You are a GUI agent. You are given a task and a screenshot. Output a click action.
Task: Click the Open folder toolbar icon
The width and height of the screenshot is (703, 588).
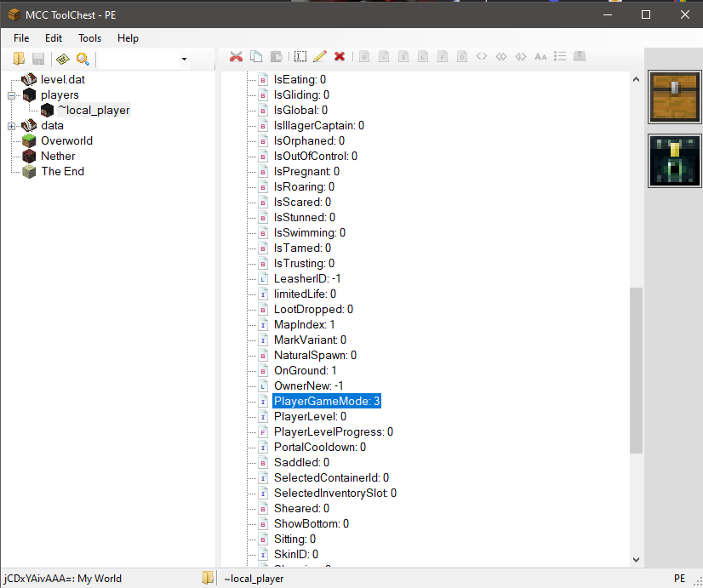[x=19, y=59]
